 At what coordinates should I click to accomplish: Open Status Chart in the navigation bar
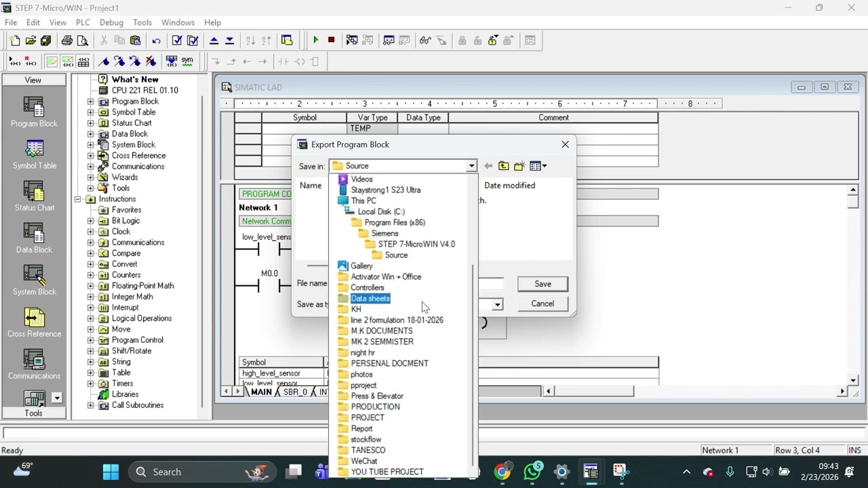(x=34, y=197)
